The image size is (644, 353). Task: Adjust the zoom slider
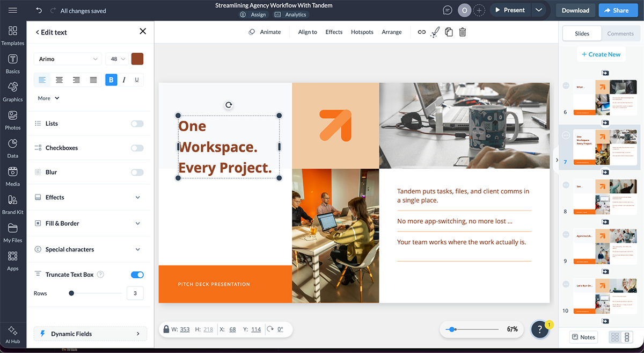click(x=452, y=329)
